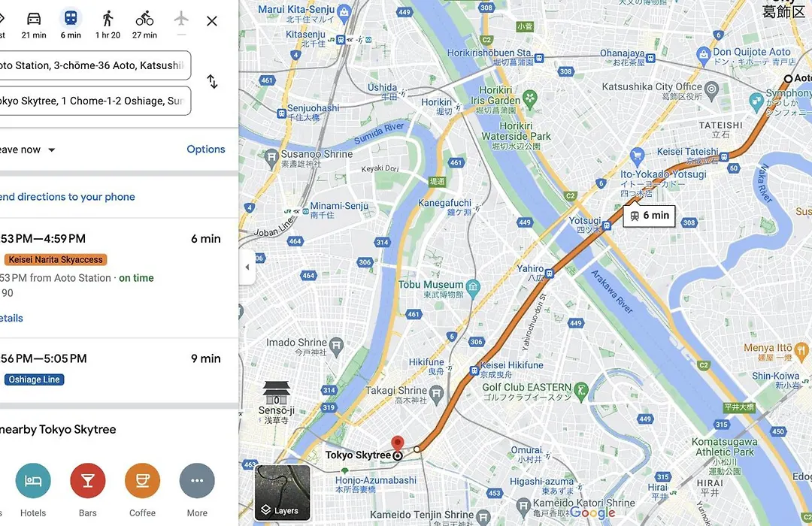Close the directions panel
The width and height of the screenshot is (812, 526).
pos(212,21)
